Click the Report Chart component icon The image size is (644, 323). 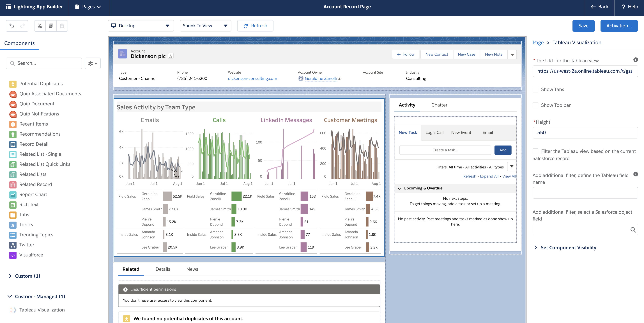pos(13,194)
